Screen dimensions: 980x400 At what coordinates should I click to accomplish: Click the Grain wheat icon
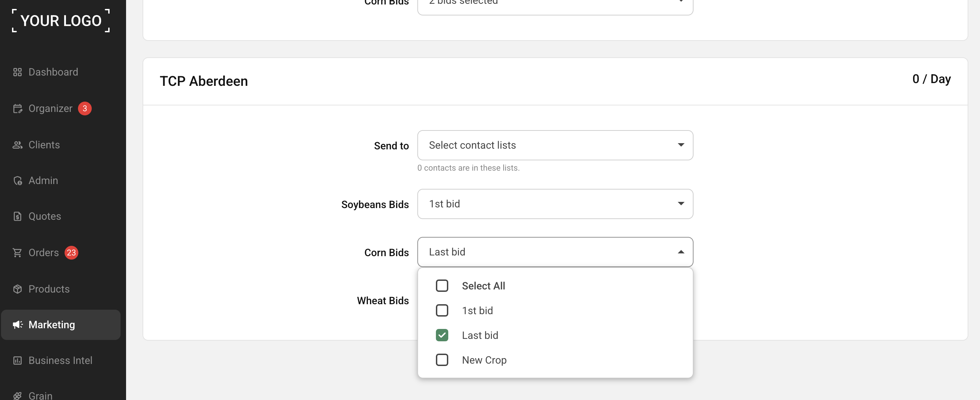tap(18, 396)
